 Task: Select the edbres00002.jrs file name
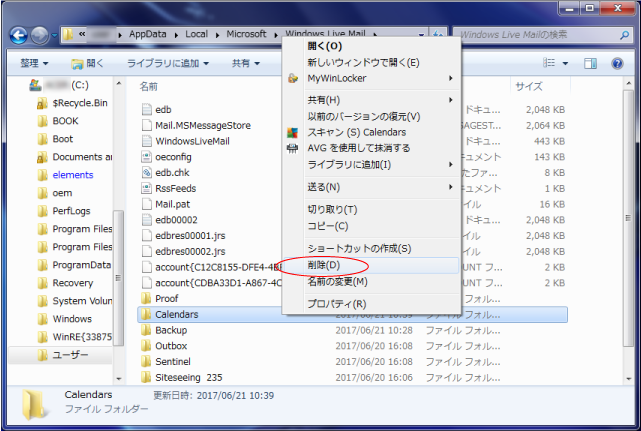pyautogui.click(x=190, y=251)
